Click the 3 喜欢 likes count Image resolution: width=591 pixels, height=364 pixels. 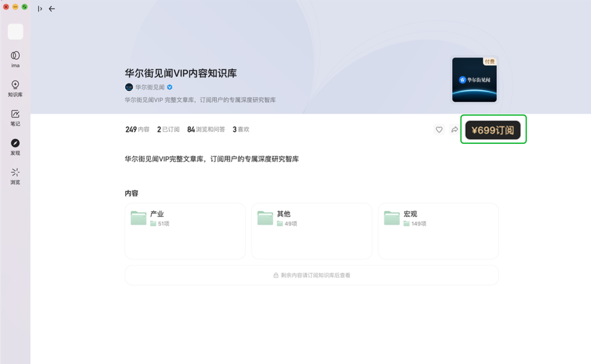pyautogui.click(x=241, y=130)
